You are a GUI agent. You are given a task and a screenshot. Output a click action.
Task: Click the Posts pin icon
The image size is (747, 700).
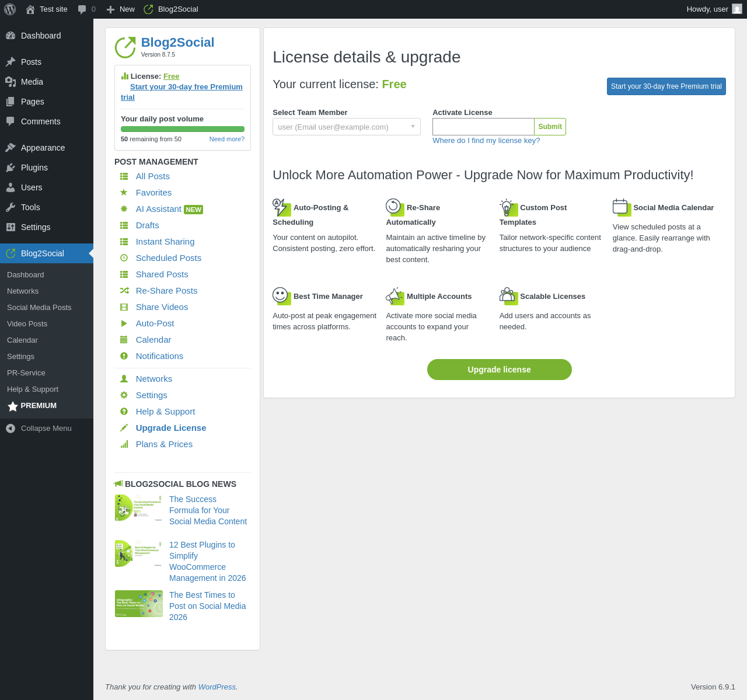tap(11, 62)
